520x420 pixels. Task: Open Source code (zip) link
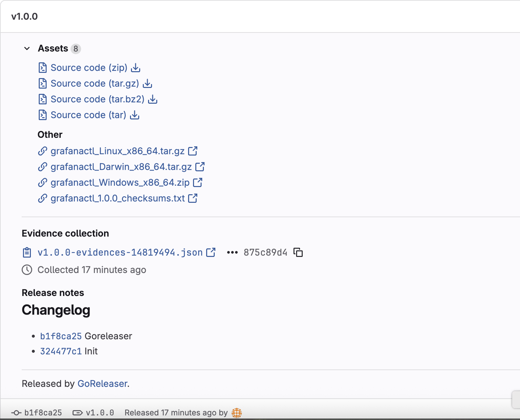(89, 68)
